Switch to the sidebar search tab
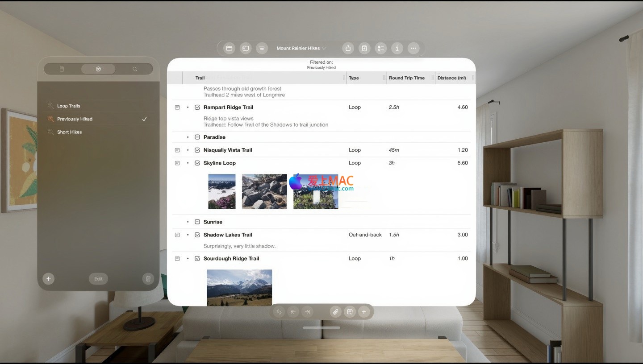643x364 pixels. point(134,69)
